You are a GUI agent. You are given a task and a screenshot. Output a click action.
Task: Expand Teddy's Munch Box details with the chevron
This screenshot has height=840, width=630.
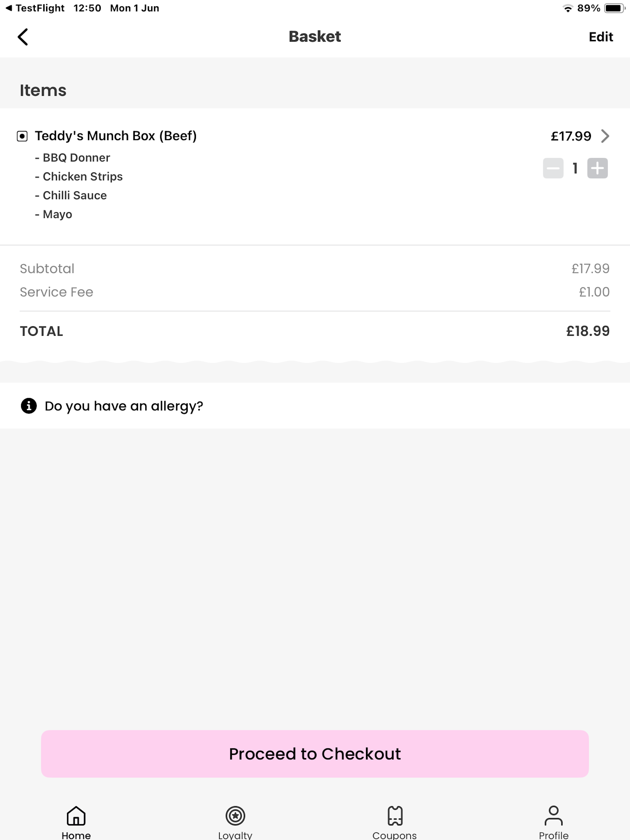(605, 136)
